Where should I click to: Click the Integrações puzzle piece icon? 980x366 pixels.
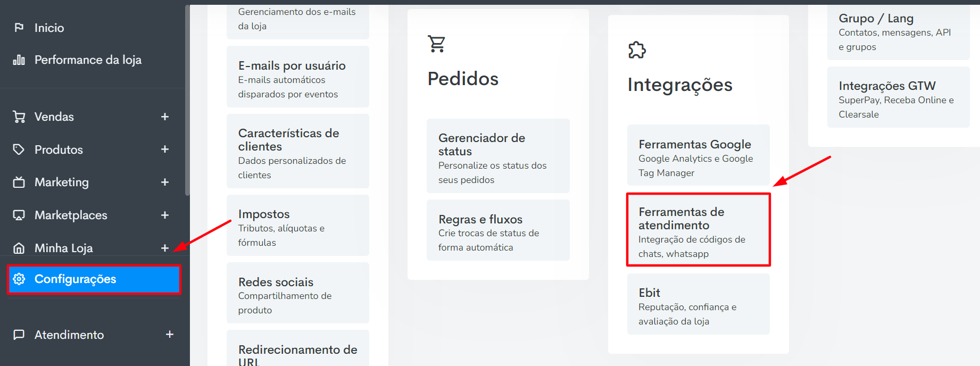click(x=637, y=50)
